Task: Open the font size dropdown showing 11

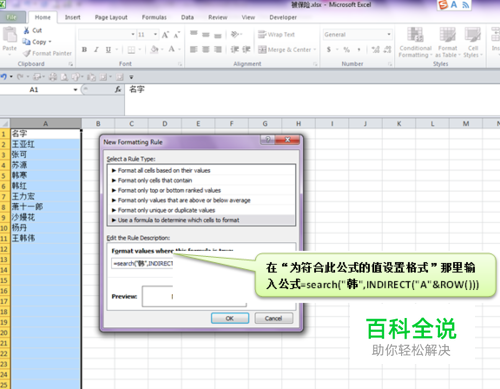Action: (x=155, y=34)
